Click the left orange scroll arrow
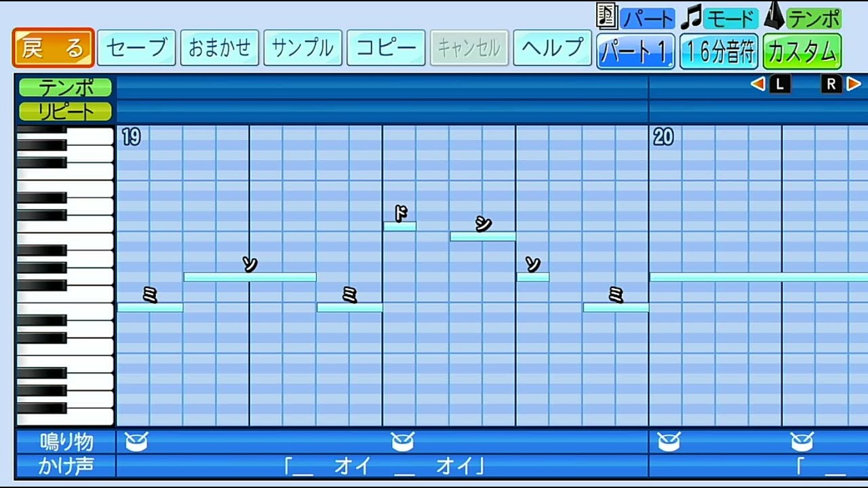 (x=758, y=84)
